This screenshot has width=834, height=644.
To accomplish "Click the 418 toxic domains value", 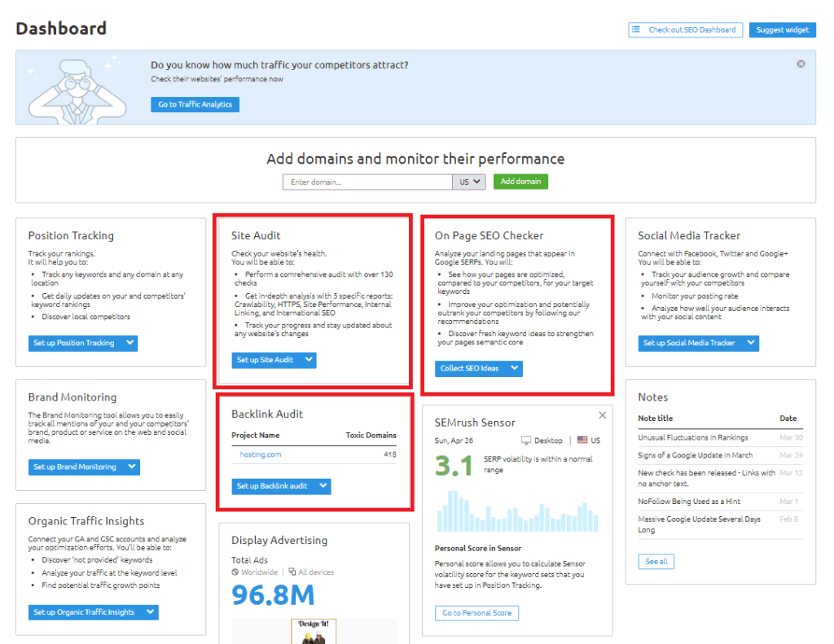I will [390, 454].
